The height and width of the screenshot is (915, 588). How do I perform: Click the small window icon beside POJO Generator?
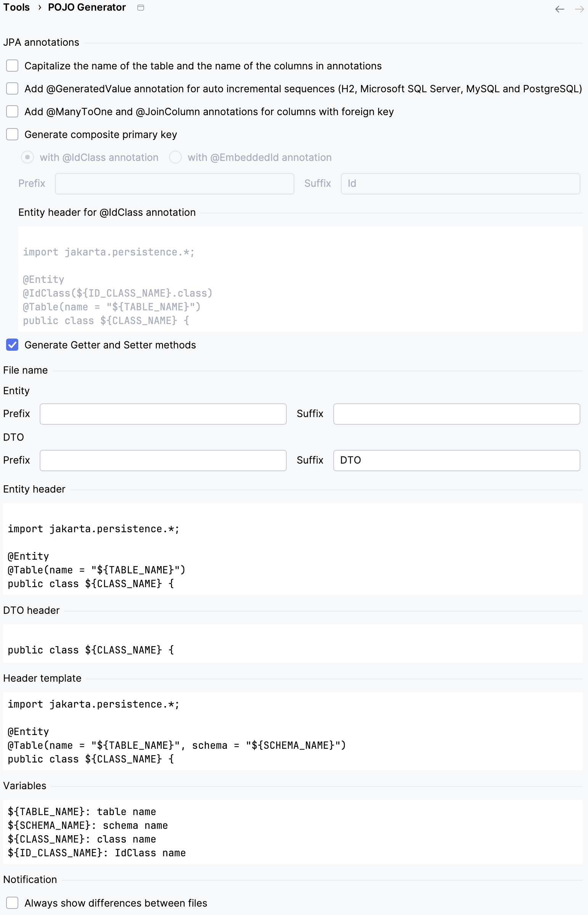coord(140,8)
